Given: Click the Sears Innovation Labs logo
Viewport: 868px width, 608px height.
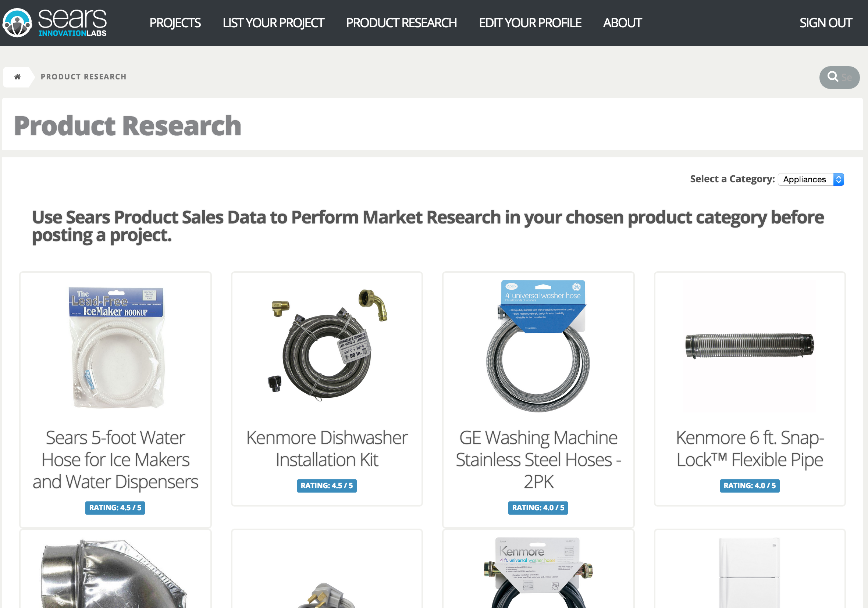Looking at the screenshot, I should (x=55, y=23).
